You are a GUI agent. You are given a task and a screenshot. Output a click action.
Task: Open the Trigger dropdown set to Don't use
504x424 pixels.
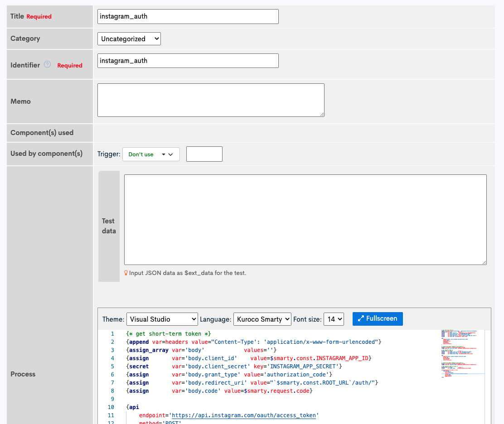click(151, 154)
